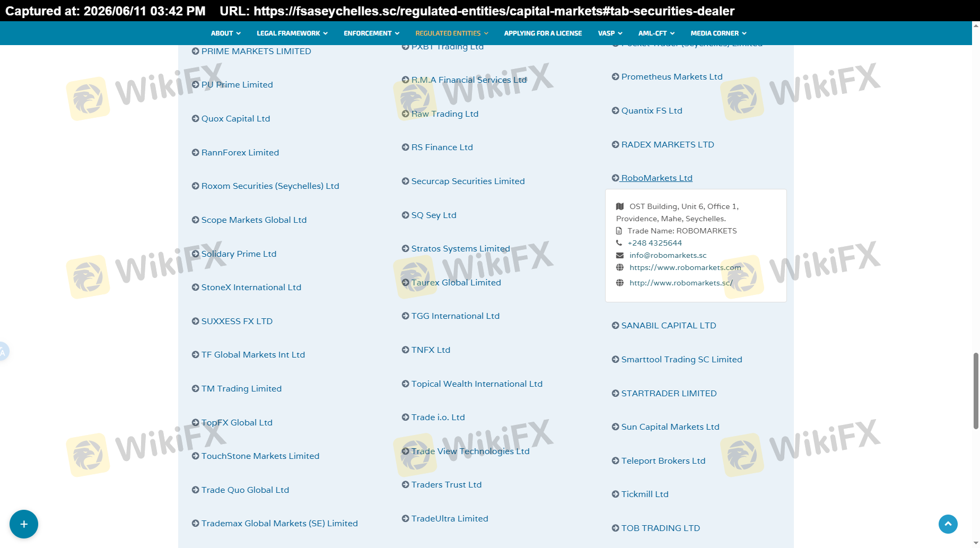
Task: Open the robomarkets.com website link
Action: click(685, 267)
